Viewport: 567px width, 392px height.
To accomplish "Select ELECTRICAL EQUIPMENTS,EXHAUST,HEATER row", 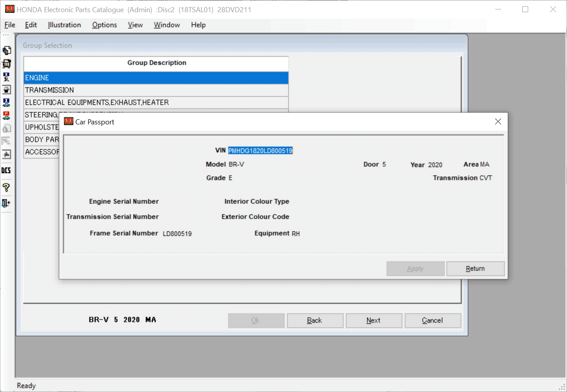I will [156, 102].
